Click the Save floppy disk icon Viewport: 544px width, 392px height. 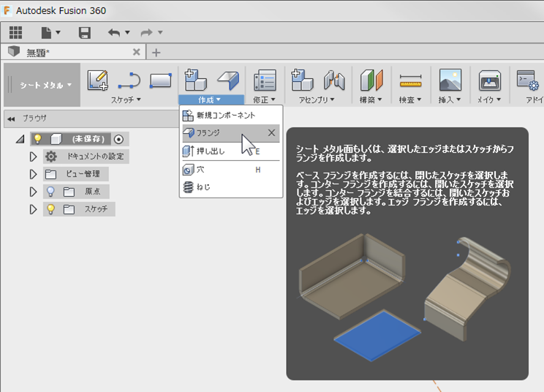85,33
